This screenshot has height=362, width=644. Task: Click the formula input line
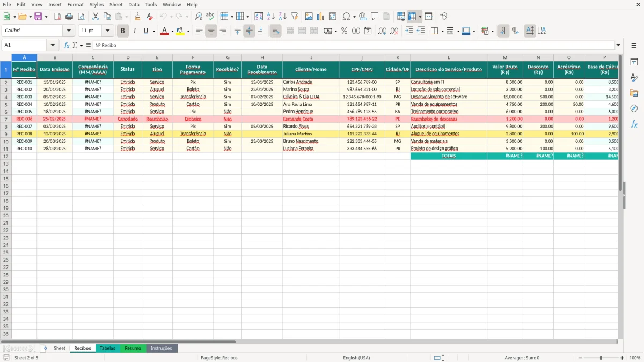coord(354,45)
